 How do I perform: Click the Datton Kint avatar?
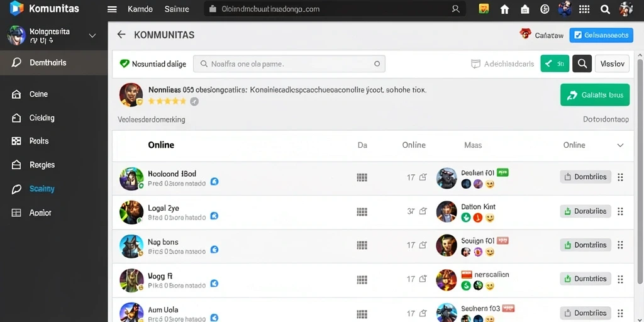(x=447, y=211)
